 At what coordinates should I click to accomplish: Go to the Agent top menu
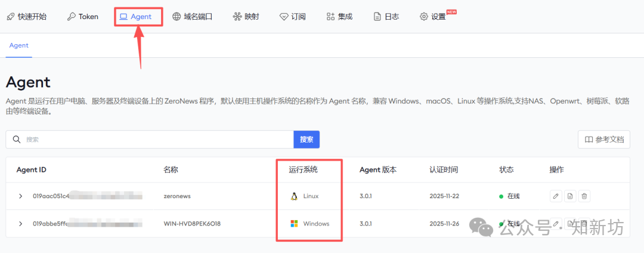135,17
